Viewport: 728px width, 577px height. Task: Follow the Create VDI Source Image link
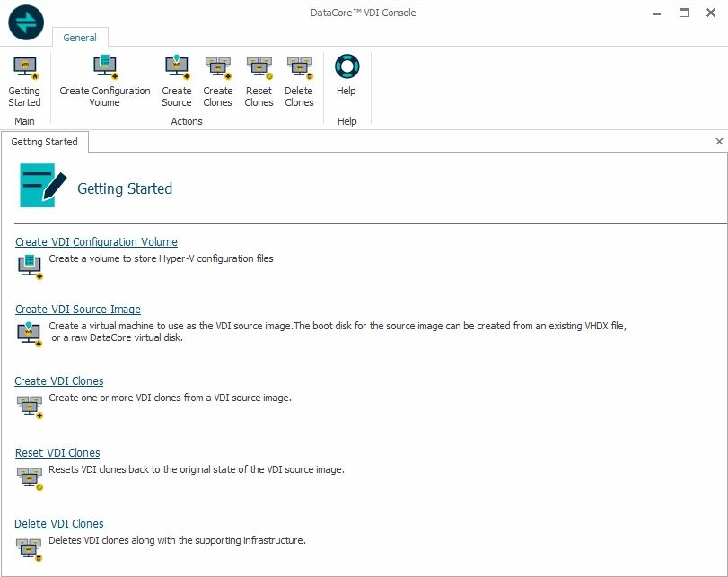tap(78, 310)
